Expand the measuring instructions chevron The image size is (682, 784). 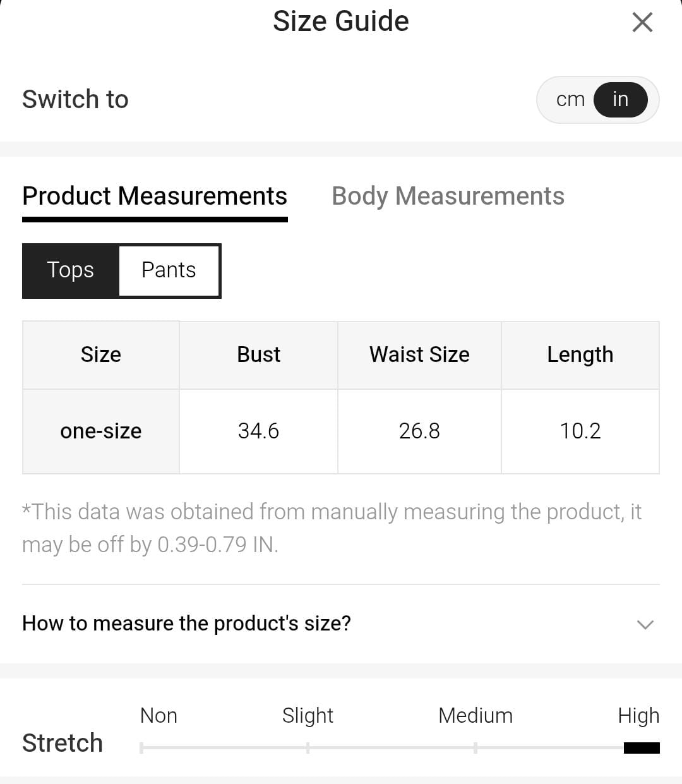645,624
